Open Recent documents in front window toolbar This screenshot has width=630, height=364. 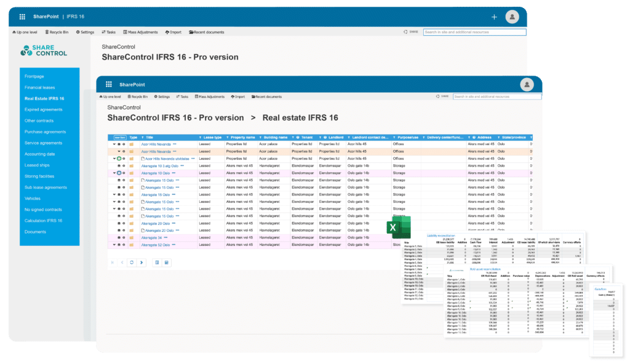[267, 97]
